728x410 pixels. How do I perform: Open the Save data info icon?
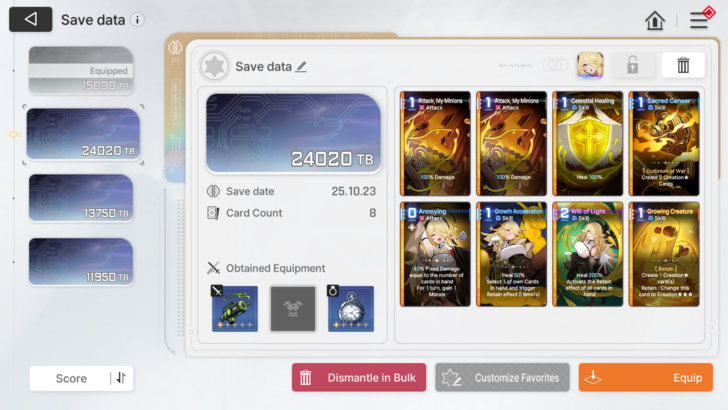[137, 20]
